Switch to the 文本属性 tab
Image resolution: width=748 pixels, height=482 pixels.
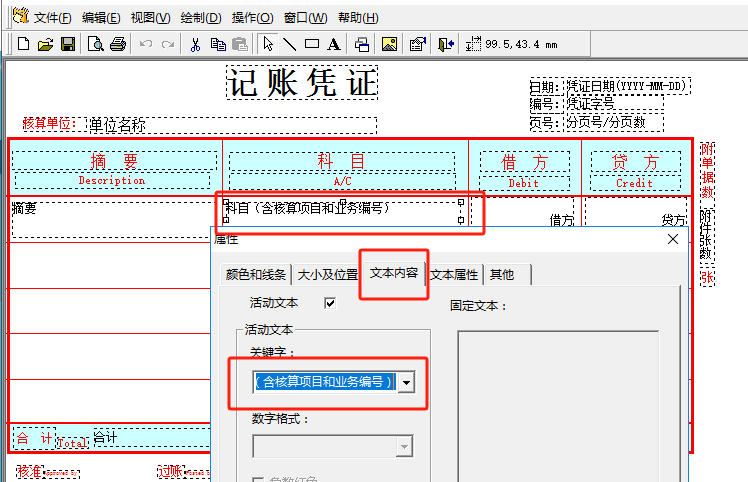pos(454,275)
